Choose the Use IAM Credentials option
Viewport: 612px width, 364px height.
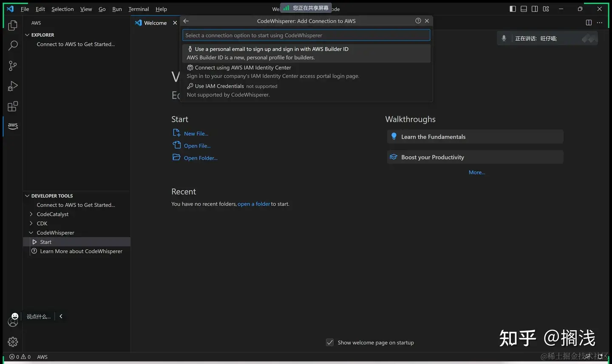[306, 90]
